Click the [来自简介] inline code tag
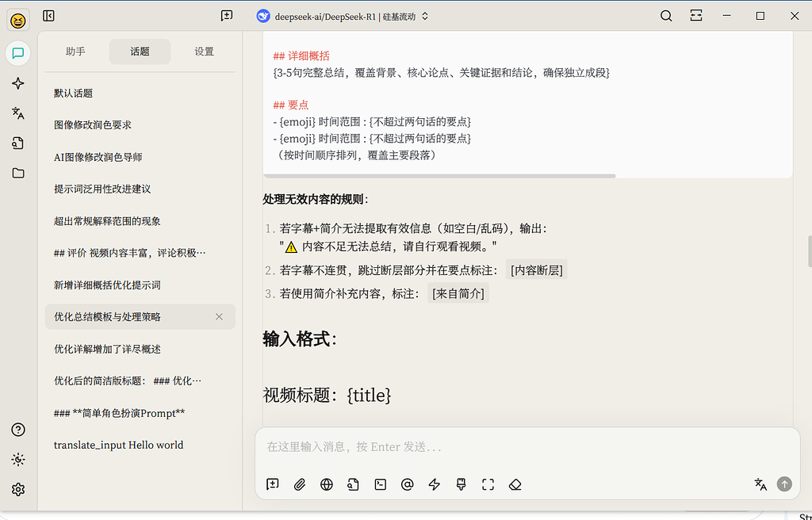The height and width of the screenshot is (520, 812). coord(458,293)
